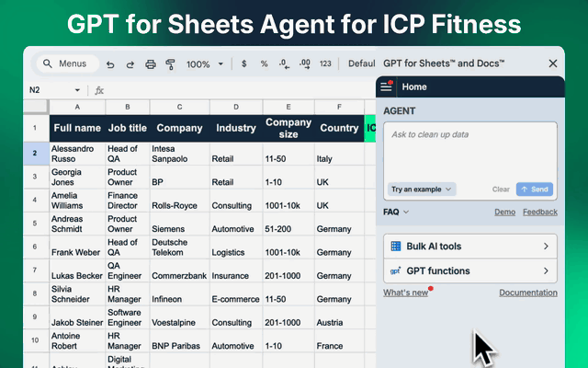
Task: Click the Redo arrow icon
Action: click(x=130, y=64)
